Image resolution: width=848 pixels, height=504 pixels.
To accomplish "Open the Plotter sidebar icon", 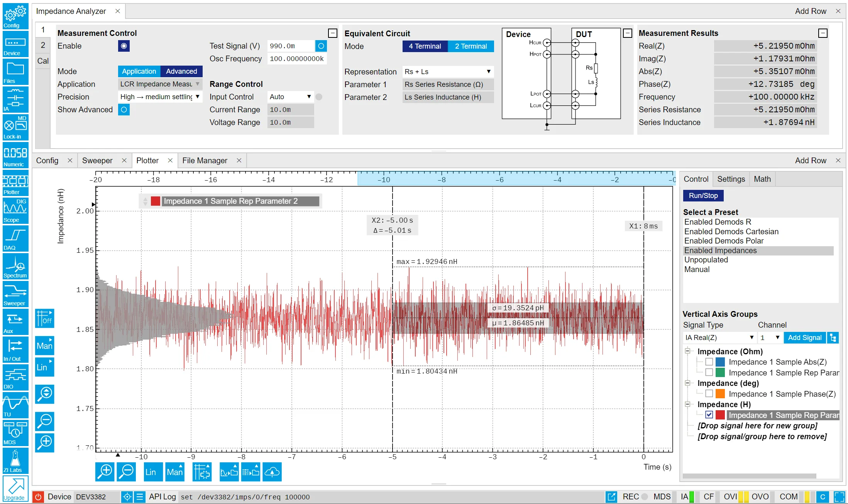I will click(x=15, y=183).
